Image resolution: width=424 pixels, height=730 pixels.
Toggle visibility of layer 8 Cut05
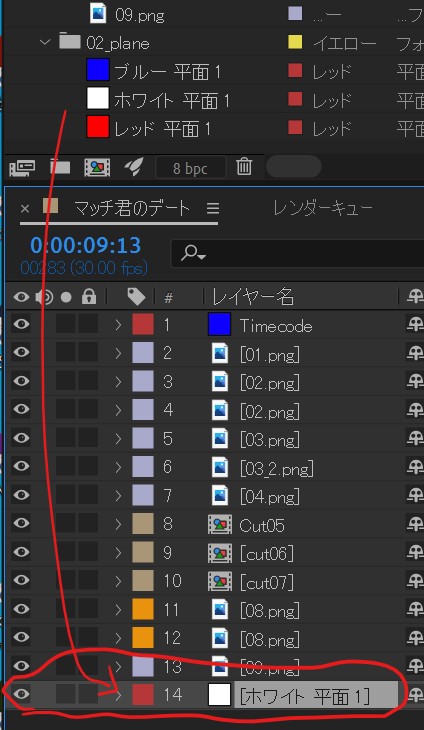tap(21, 523)
